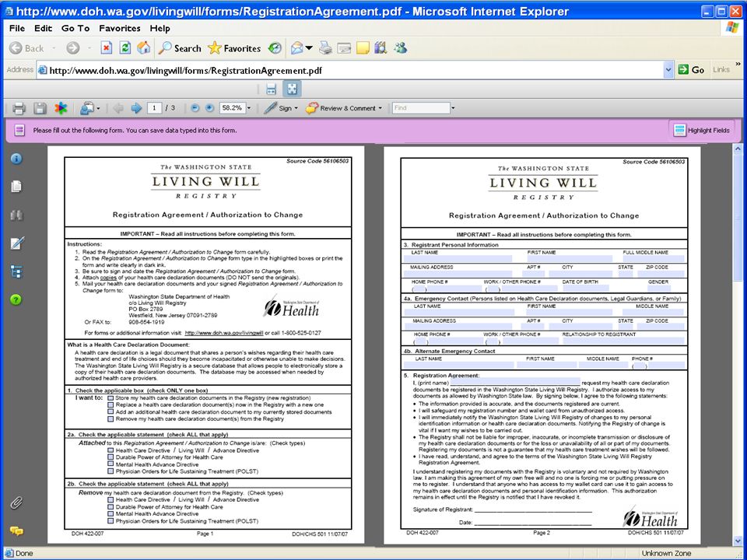Open the Back button history dropdown arrow
The width and height of the screenshot is (747, 560).
[x=54, y=48]
